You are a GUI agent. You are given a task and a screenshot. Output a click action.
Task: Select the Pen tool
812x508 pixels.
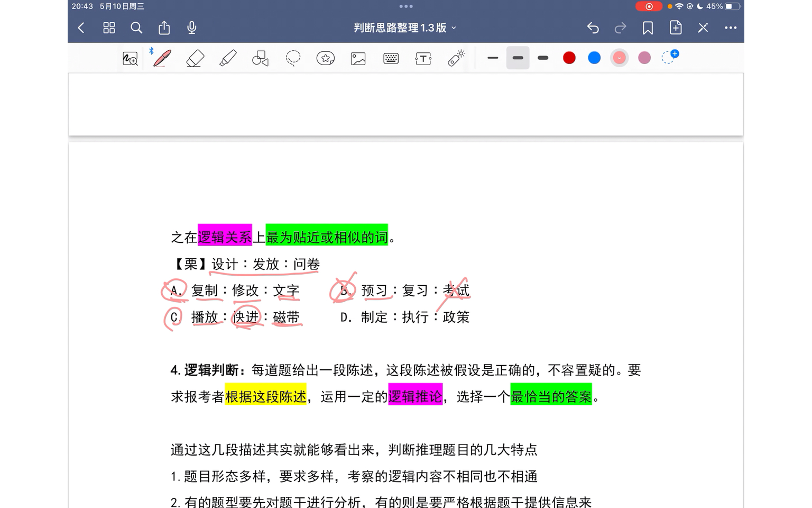162,58
